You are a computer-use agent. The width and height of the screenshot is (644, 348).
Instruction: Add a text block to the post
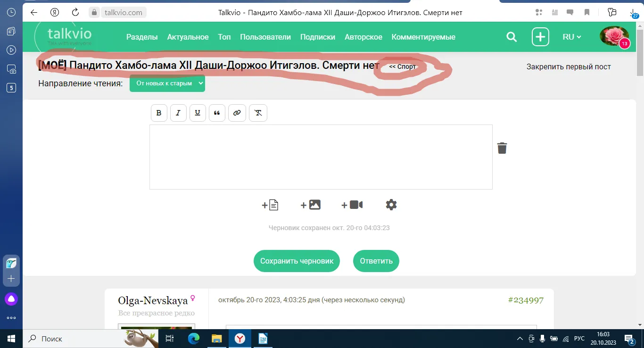tap(270, 205)
